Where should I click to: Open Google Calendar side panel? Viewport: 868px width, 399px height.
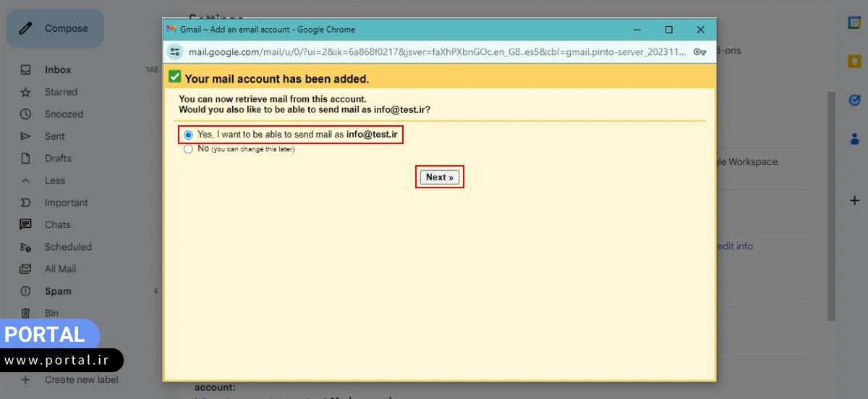click(854, 22)
